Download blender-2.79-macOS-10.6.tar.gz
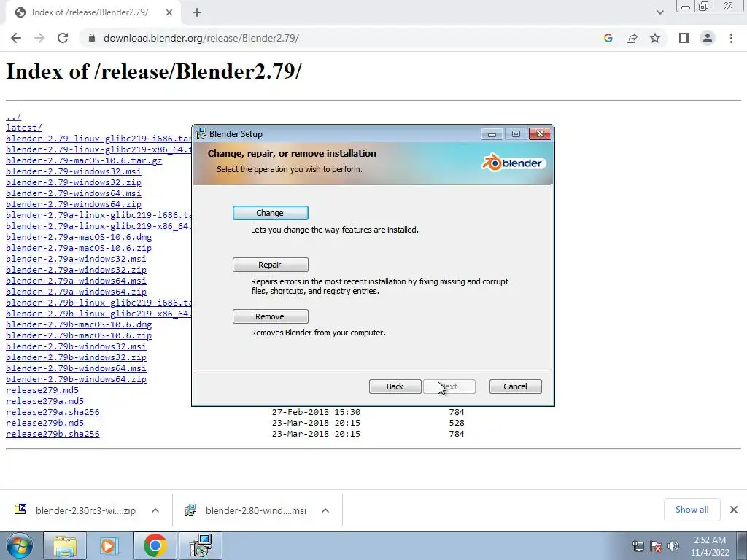 [84, 160]
